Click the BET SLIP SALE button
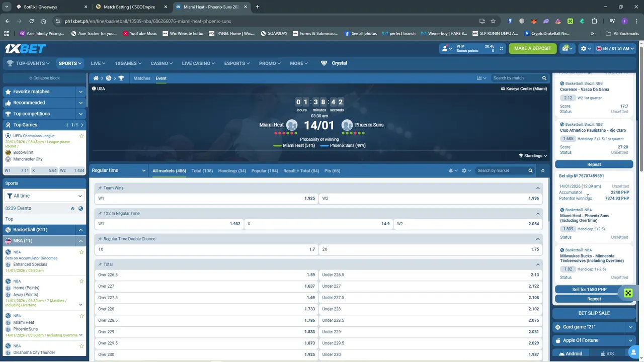This screenshot has height=362, width=644. tap(594, 313)
